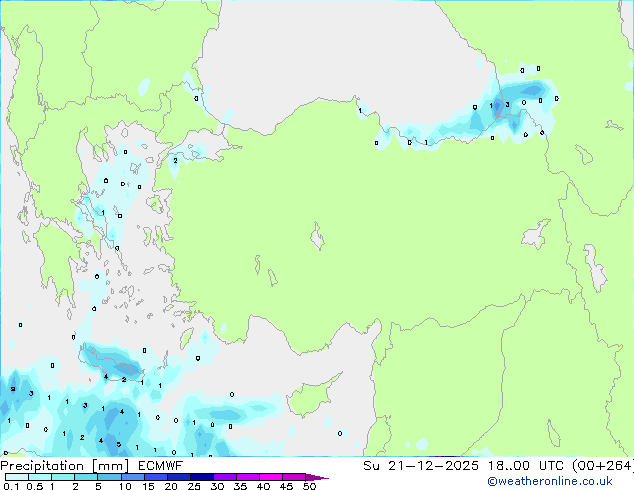The width and height of the screenshot is (634, 490).
Task: Click the 0.5–1 mm legend swatch
Action: click(x=40, y=477)
